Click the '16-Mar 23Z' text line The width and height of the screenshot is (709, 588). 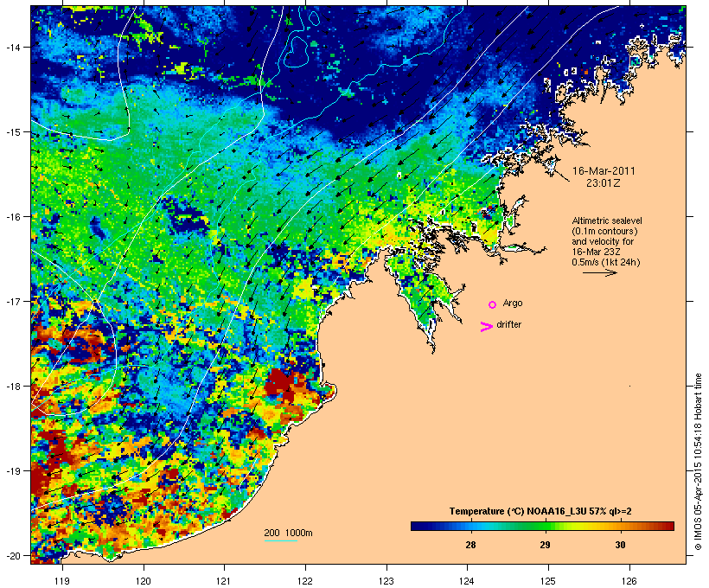pos(596,252)
